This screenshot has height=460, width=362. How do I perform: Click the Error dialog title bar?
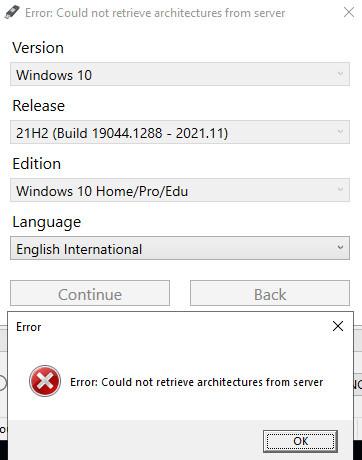[167, 327]
